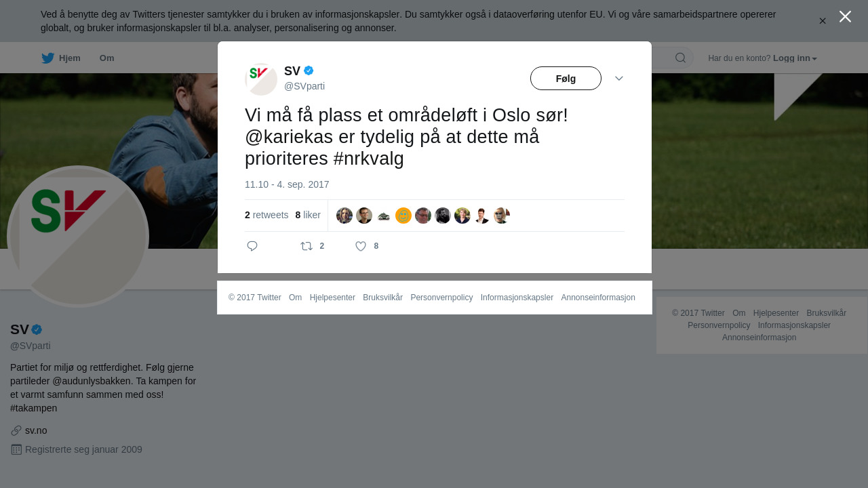Click the retweet arrows icon
The image size is (868, 488).
tap(307, 246)
